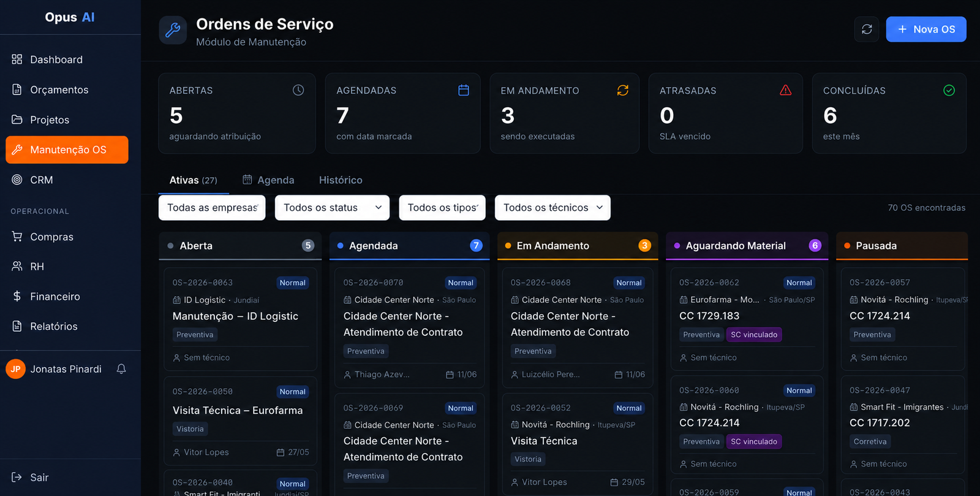Click the Aberta column count badge 5
The width and height of the screenshot is (980, 496).
click(308, 245)
